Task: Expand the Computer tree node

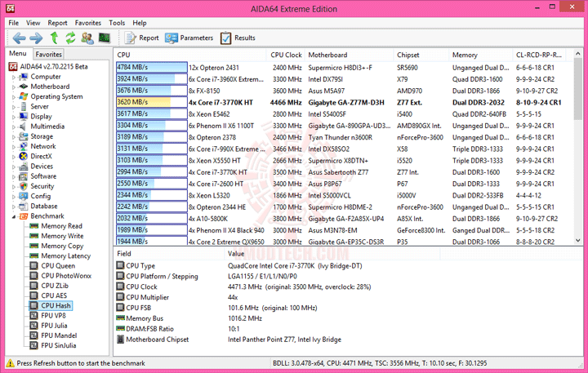Action: pyautogui.click(x=14, y=78)
